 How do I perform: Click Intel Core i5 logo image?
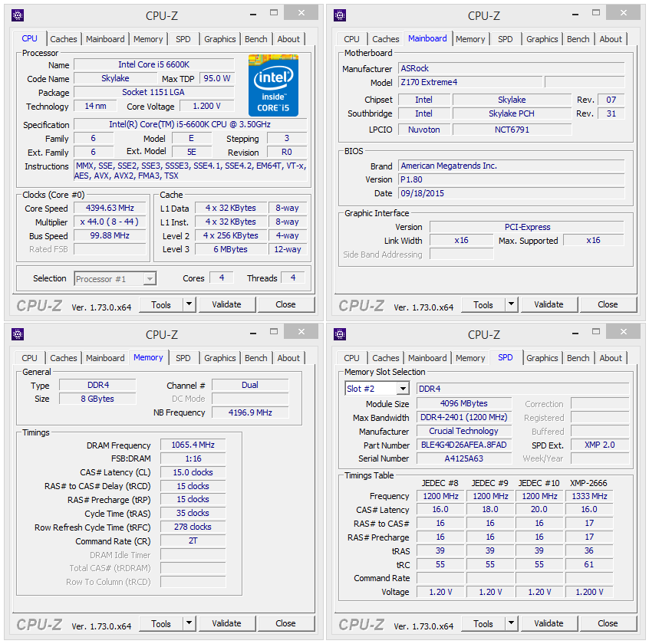(273, 85)
